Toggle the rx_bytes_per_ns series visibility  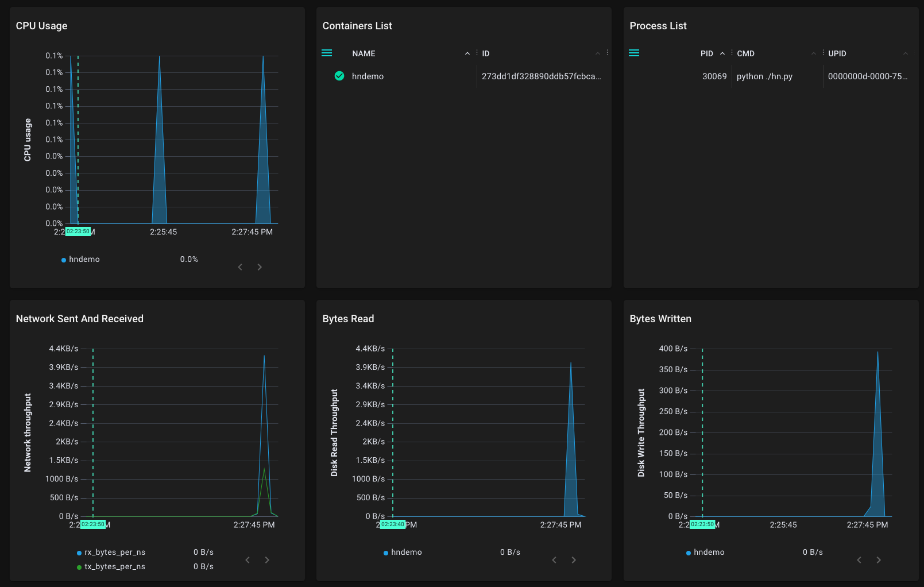click(114, 552)
